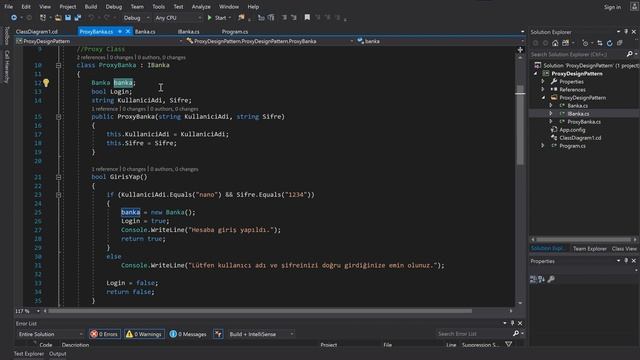
Task: Click the editor vertical scrollbar thumb
Action: [520, 124]
